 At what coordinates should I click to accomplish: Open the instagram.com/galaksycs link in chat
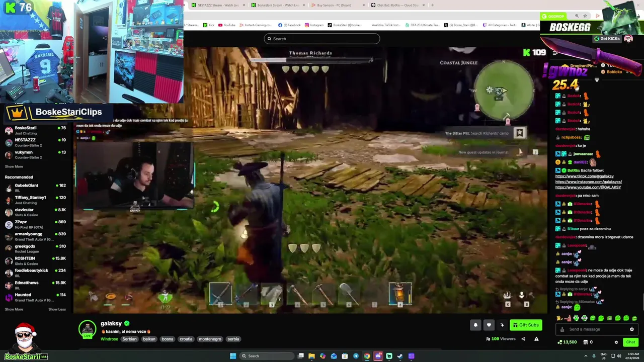pyautogui.click(x=589, y=182)
